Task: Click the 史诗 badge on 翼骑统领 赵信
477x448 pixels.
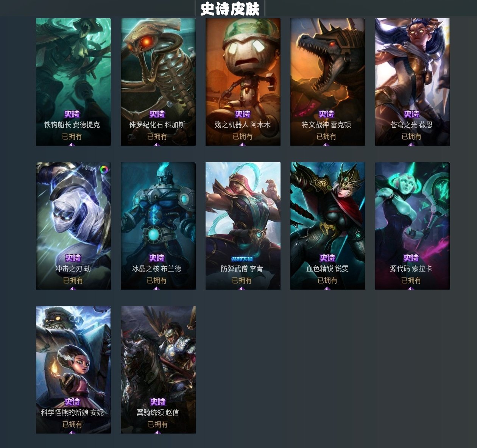Action: pyautogui.click(x=158, y=402)
